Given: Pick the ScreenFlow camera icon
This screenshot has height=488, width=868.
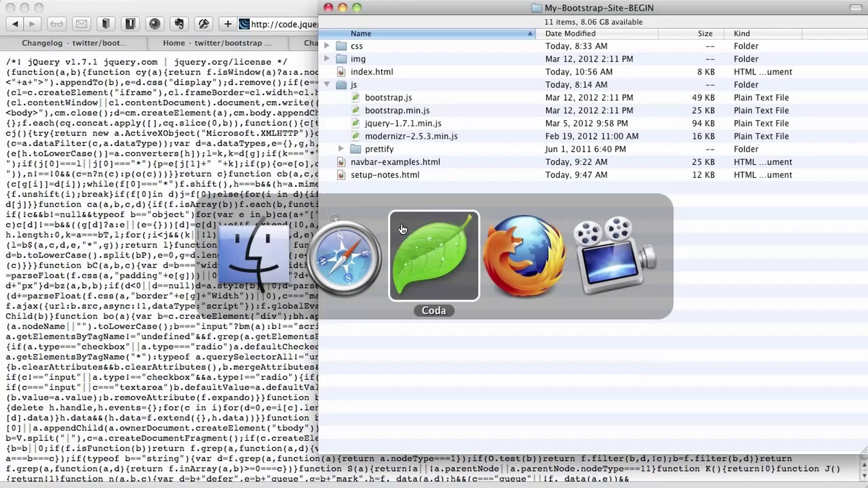Looking at the screenshot, I should tap(615, 256).
